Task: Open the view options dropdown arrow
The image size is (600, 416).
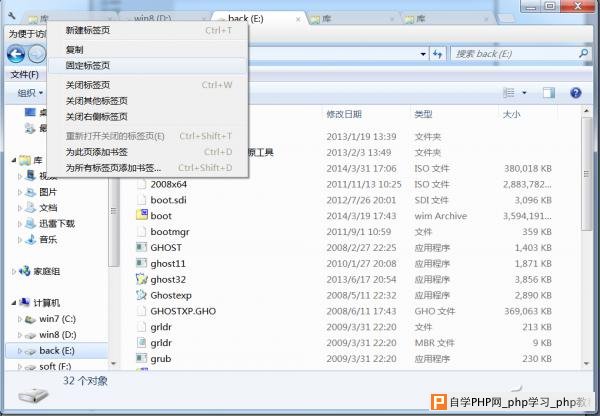Action: (x=524, y=93)
